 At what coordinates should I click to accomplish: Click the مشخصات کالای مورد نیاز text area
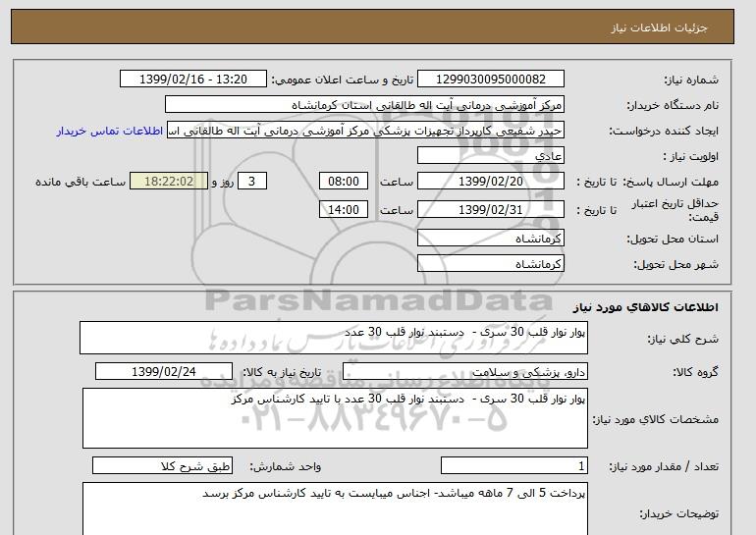point(335,418)
